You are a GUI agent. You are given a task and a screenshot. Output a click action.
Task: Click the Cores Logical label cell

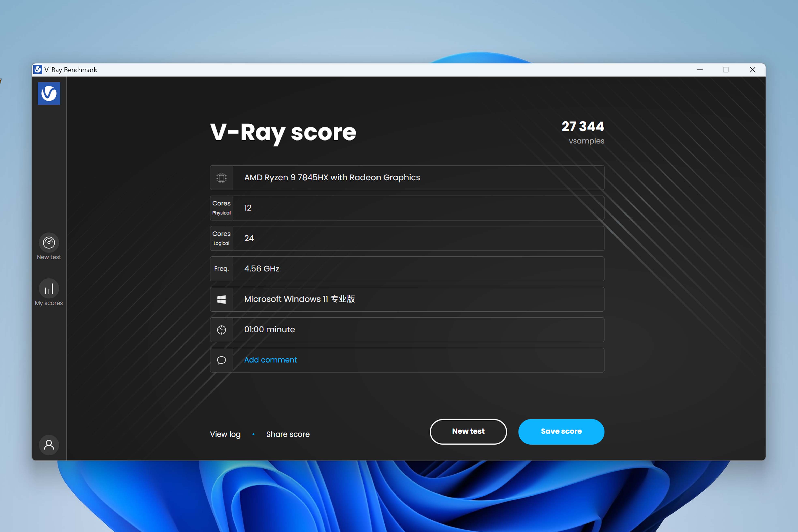point(222,238)
